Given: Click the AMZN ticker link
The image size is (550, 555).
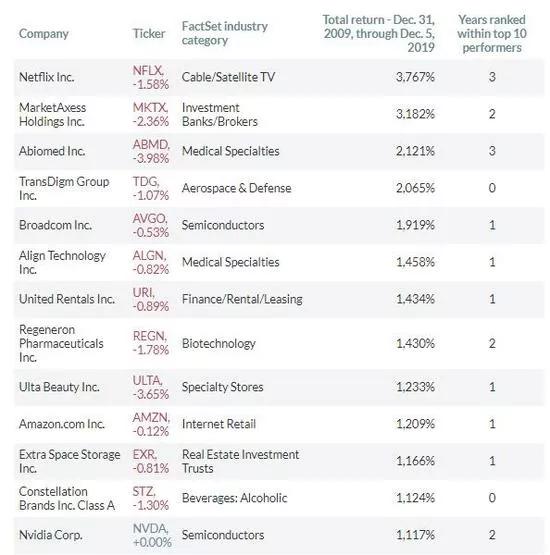Looking at the screenshot, I should click(x=151, y=418).
